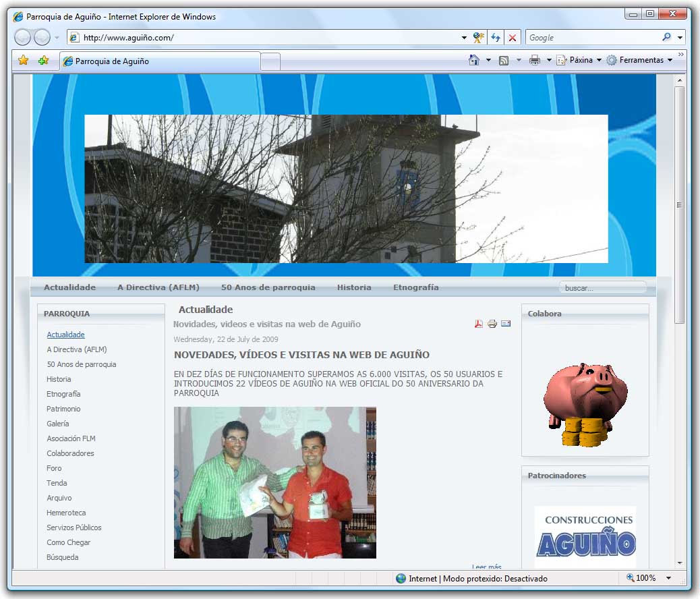The image size is (700, 599).
Task: Click the PDF export icon of article
Action: coord(479,324)
